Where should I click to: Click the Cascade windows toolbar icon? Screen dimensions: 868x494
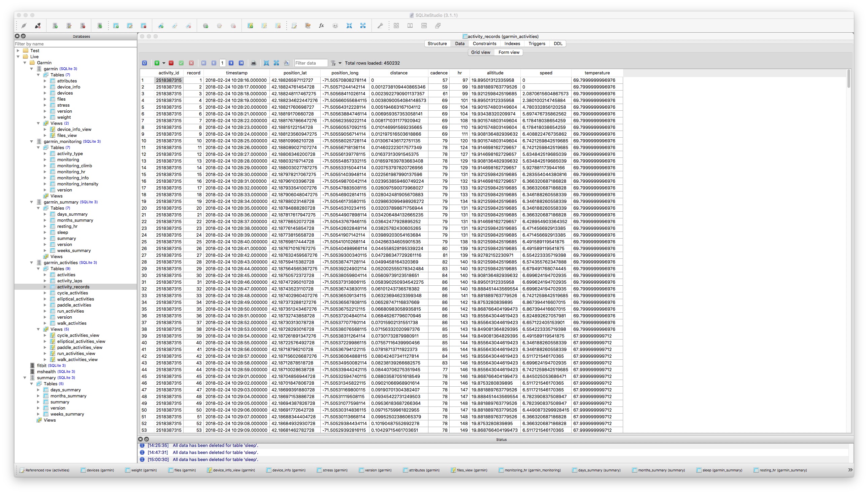438,26
